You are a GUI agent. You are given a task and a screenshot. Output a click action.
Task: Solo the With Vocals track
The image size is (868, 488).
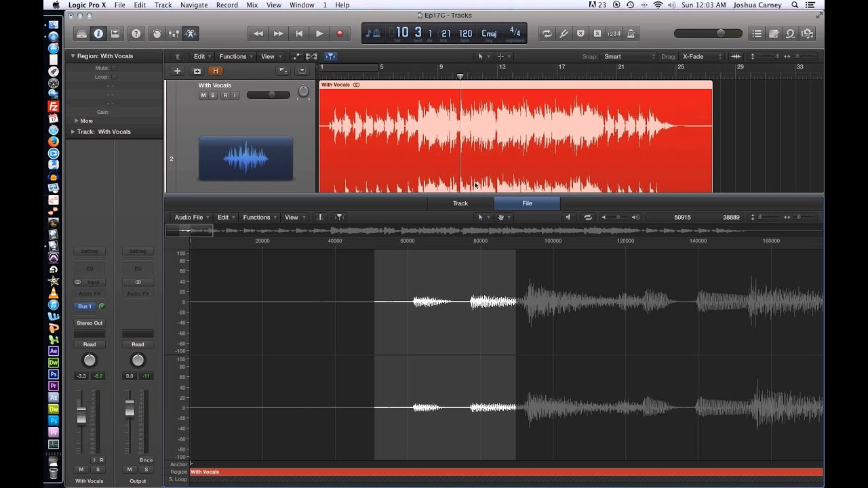(x=212, y=95)
